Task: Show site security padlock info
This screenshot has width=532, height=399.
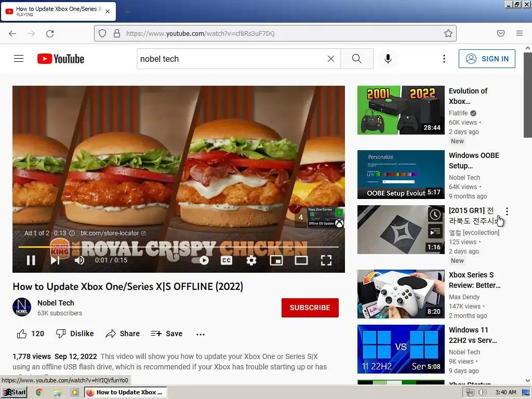Action: pos(117,33)
